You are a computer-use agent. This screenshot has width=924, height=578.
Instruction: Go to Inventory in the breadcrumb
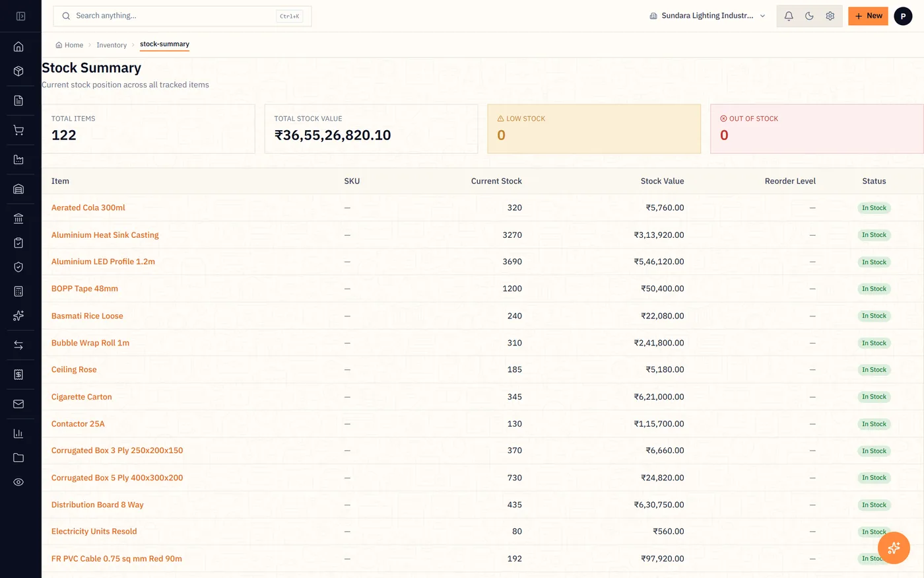point(112,45)
